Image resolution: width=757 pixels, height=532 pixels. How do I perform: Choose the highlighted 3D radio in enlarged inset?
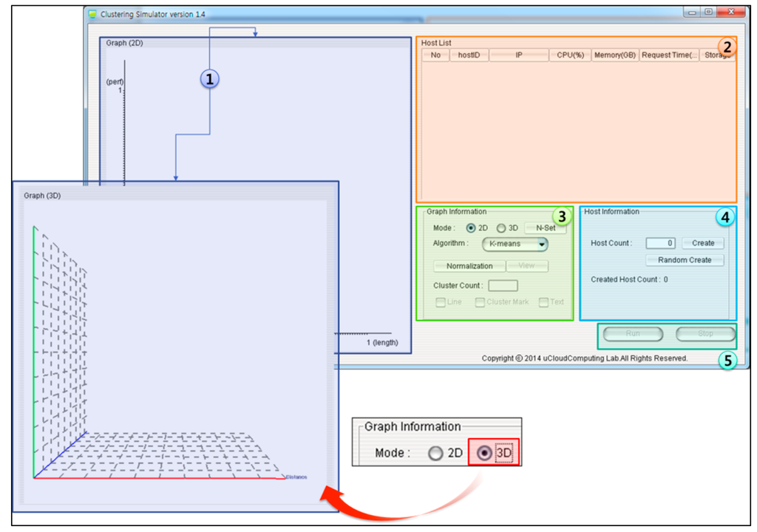(x=485, y=453)
